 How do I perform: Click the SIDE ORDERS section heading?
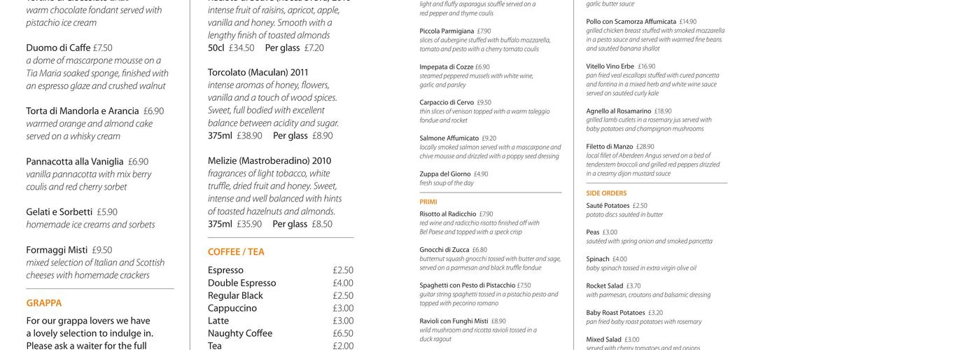click(606, 193)
